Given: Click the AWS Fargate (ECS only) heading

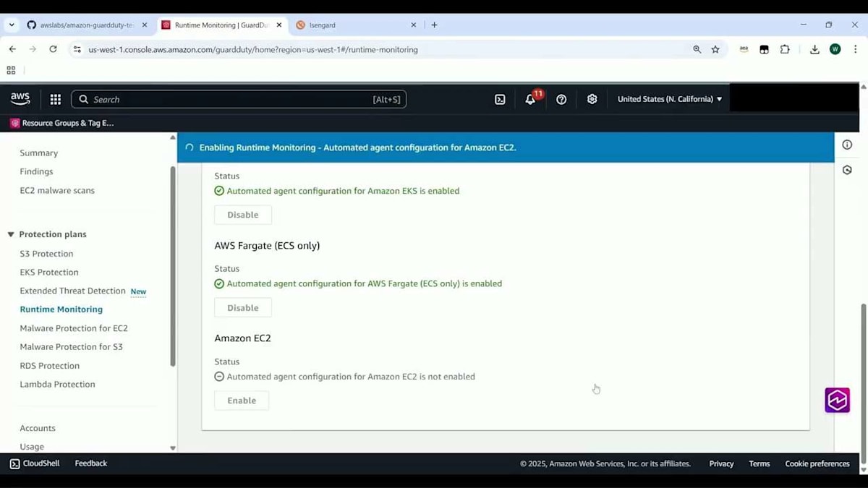Looking at the screenshot, I should 267,246.
